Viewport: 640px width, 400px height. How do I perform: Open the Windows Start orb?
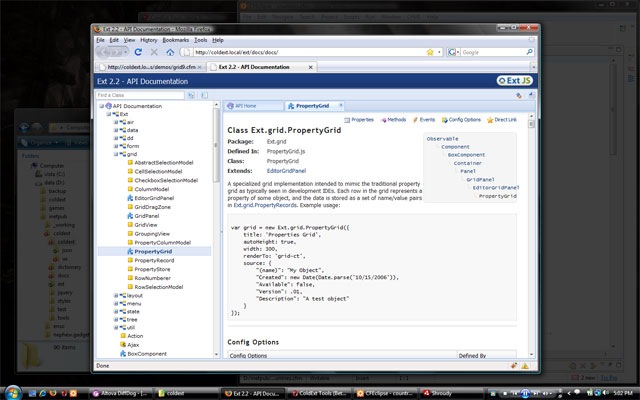click(12, 392)
